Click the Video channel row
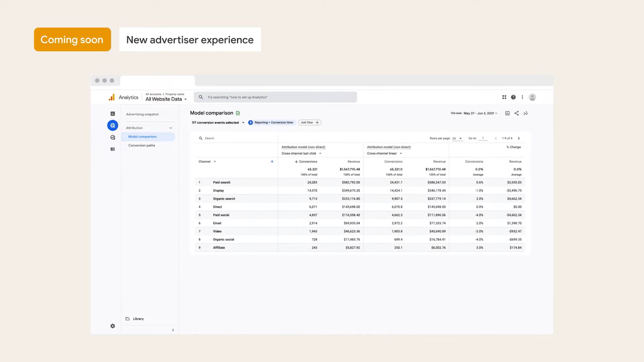 [360, 231]
